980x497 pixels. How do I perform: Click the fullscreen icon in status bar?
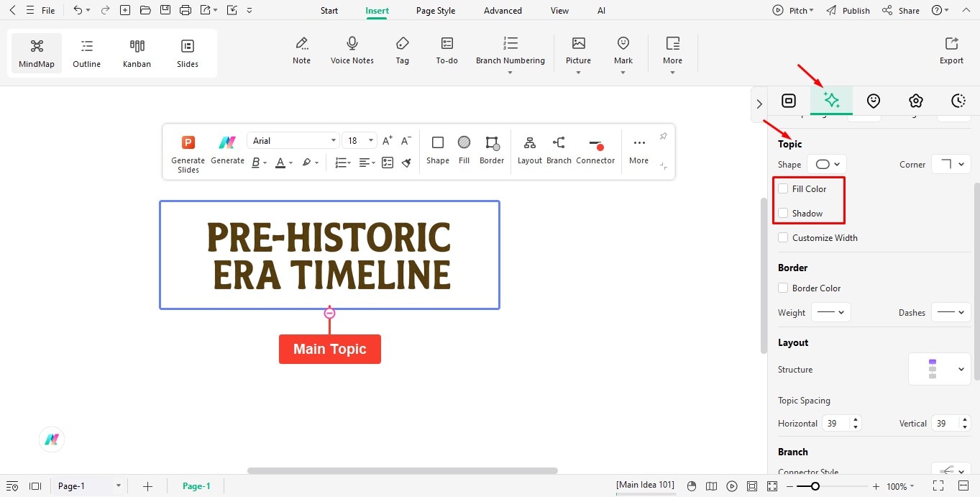[x=938, y=486]
